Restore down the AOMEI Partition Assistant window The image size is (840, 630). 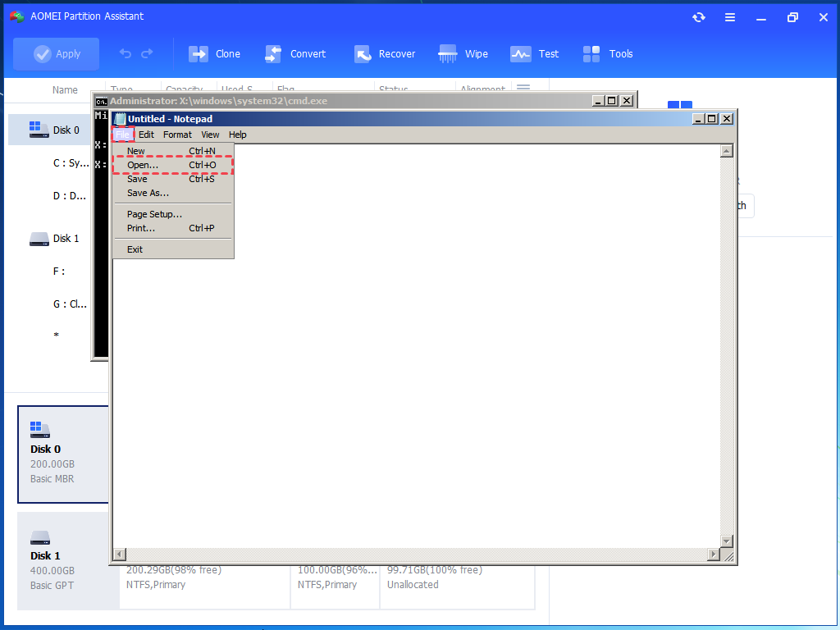pyautogui.click(x=792, y=17)
